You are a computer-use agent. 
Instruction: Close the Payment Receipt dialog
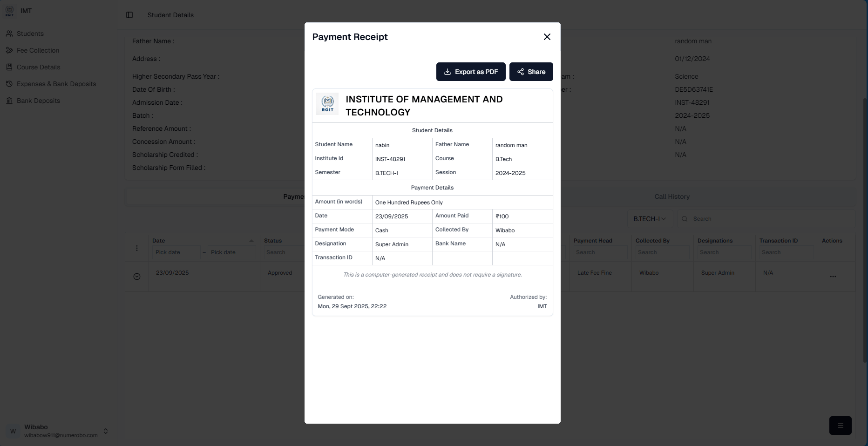tap(547, 37)
